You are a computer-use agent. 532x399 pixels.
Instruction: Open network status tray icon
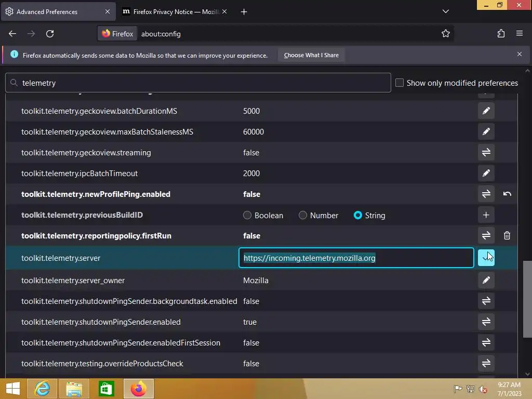coord(470,389)
